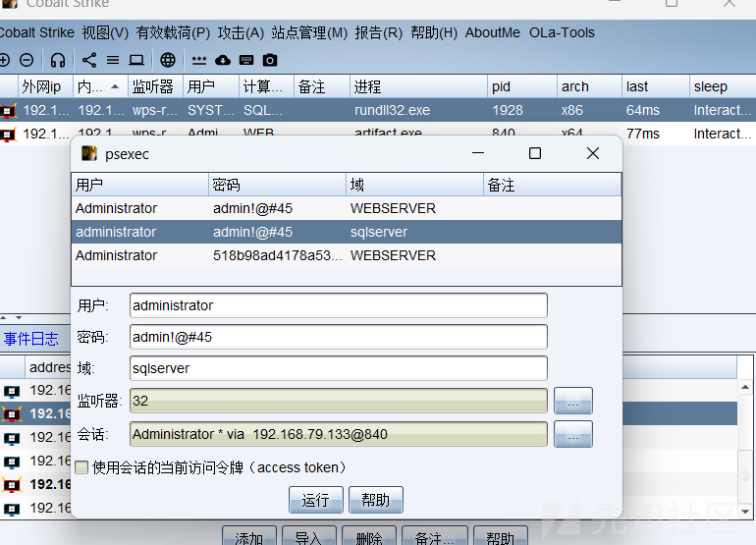Screen dimensions: 756x545
Task: Click the 导入 button
Action: tap(308, 536)
